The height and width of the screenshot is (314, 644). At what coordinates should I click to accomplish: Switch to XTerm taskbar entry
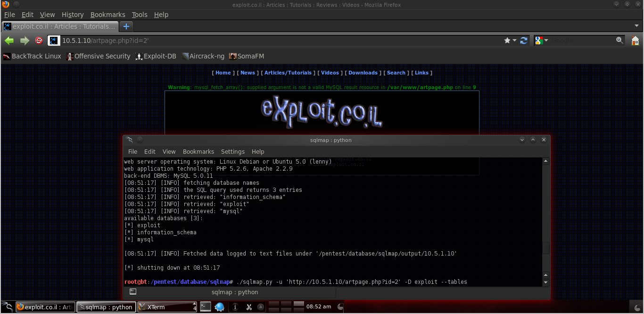coord(167,307)
